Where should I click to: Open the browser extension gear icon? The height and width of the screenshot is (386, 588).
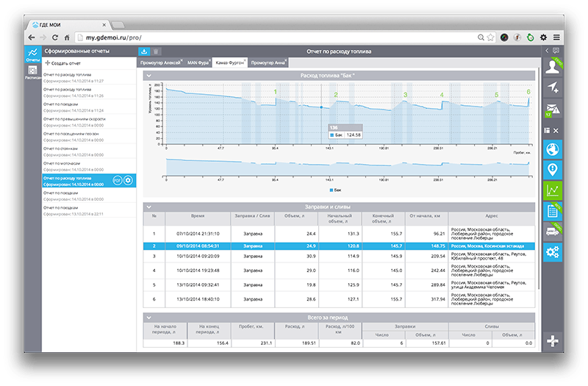pos(543,37)
